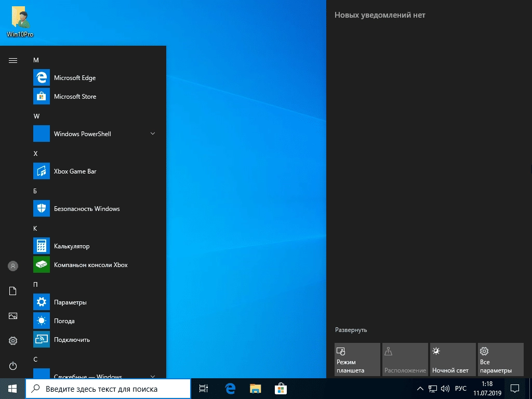Launch the Погода weather app

pyautogui.click(x=95, y=321)
